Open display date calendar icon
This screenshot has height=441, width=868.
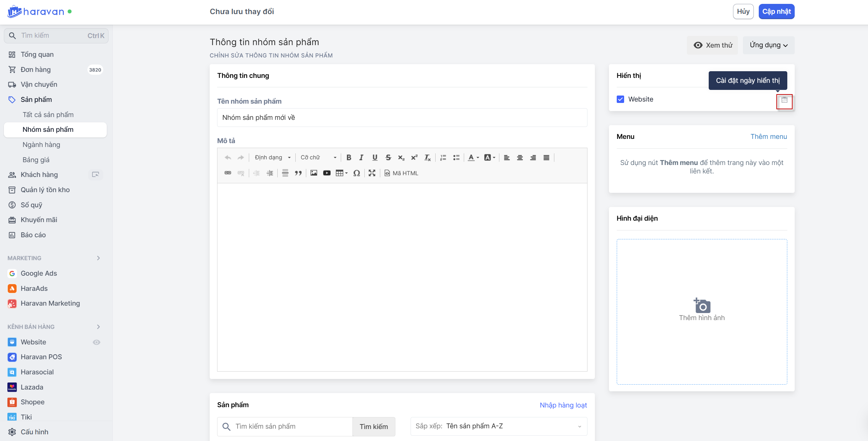(x=784, y=100)
